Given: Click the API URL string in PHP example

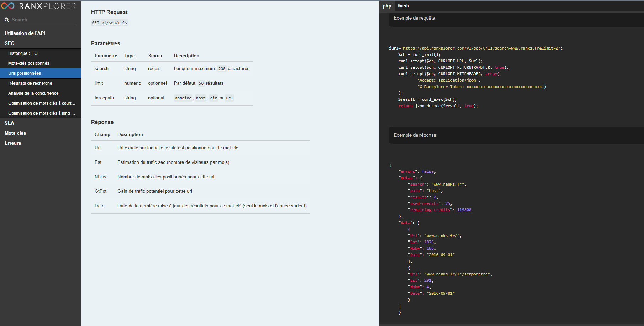Looking at the screenshot, I should pos(480,48).
